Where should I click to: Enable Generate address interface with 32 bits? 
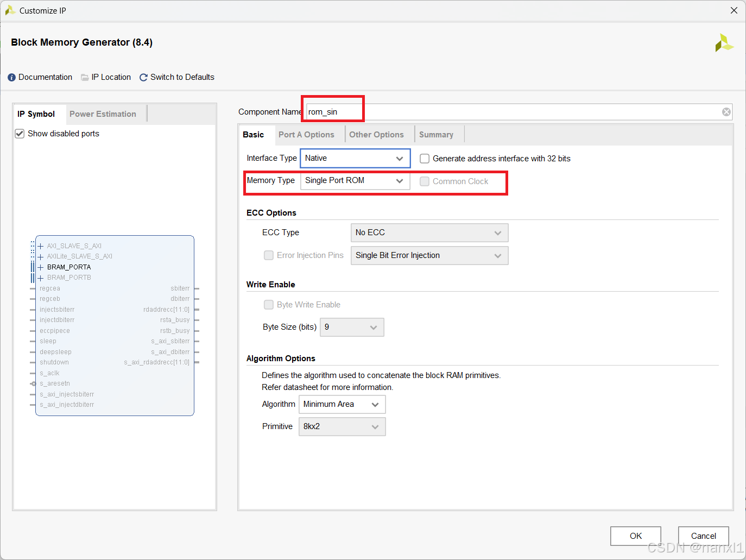coord(425,159)
